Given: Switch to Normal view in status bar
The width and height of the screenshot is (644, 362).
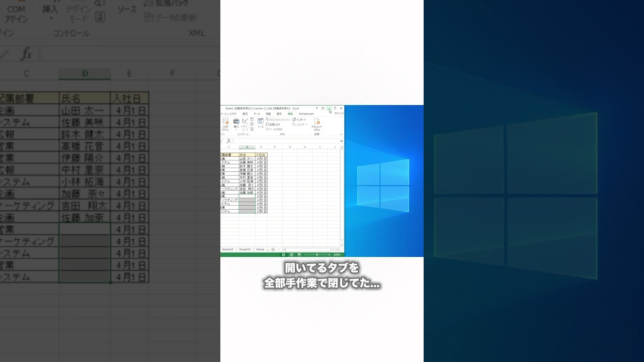Looking at the screenshot, I should (x=283, y=255).
